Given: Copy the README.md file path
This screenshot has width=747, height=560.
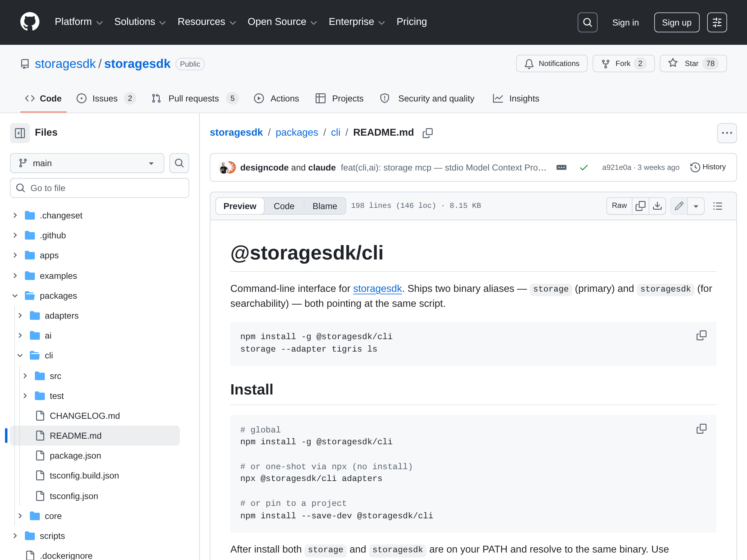Looking at the screenshot, I should pyautogui.click(x=428, y=133).
